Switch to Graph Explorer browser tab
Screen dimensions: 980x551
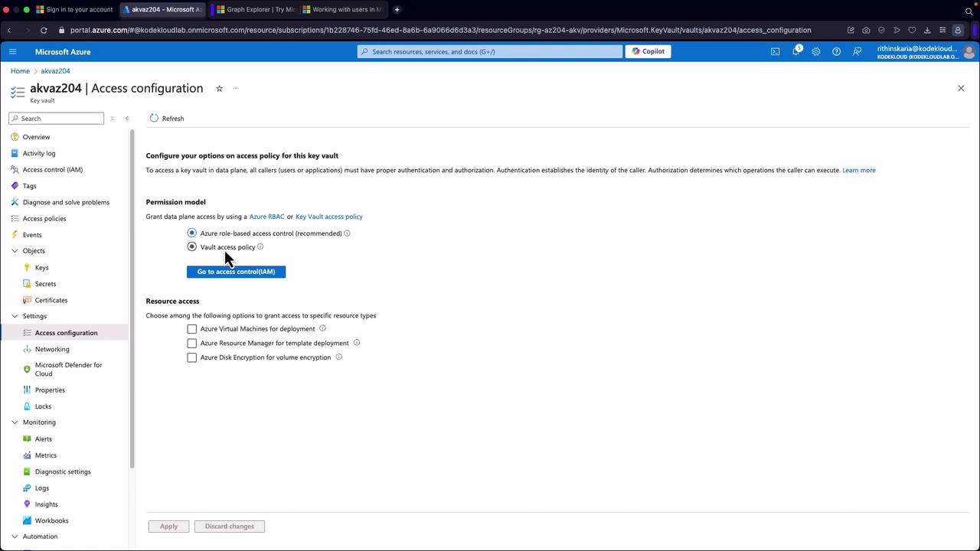[x=255, y=9]
